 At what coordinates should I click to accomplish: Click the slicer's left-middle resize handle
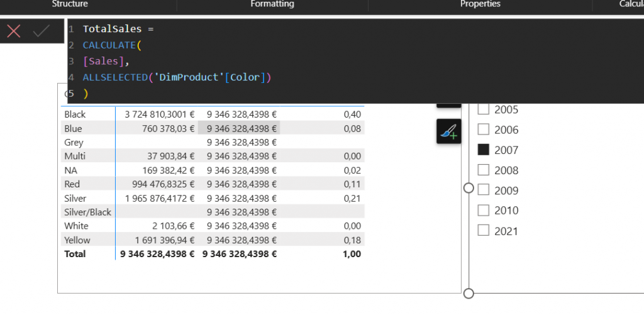[x=469, y=188]
